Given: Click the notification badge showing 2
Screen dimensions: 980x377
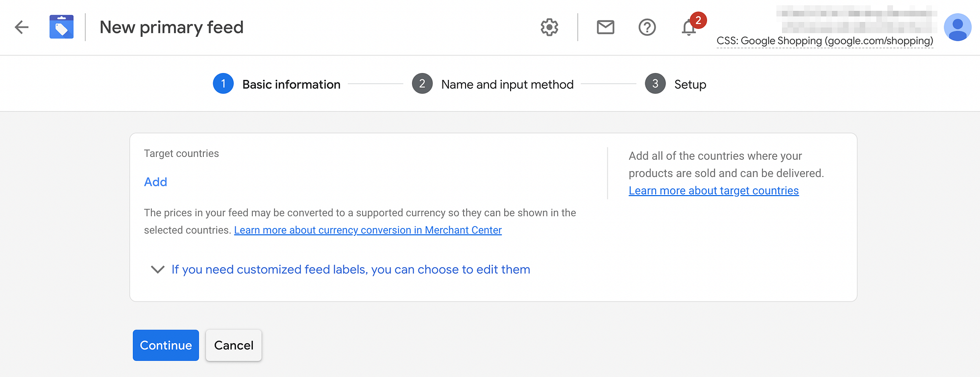Looking at the screenshot, I should point(698,20).
